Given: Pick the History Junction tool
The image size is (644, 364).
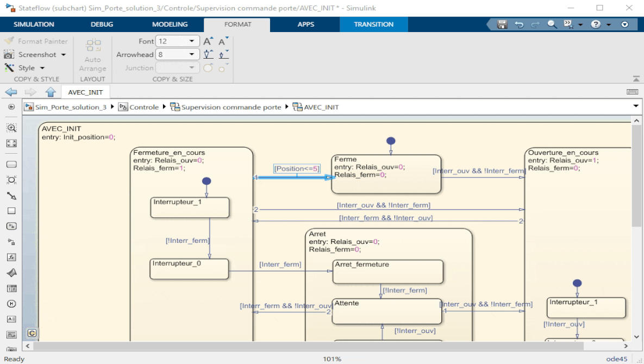Looking at the screenshot, I should click(x=11, y=304).
